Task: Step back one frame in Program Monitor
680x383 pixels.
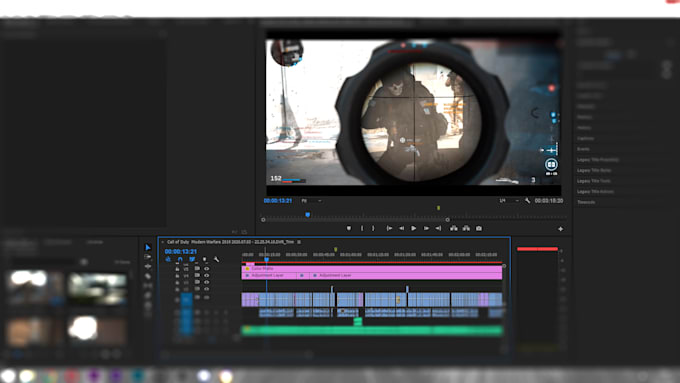Action: [402, 228]
